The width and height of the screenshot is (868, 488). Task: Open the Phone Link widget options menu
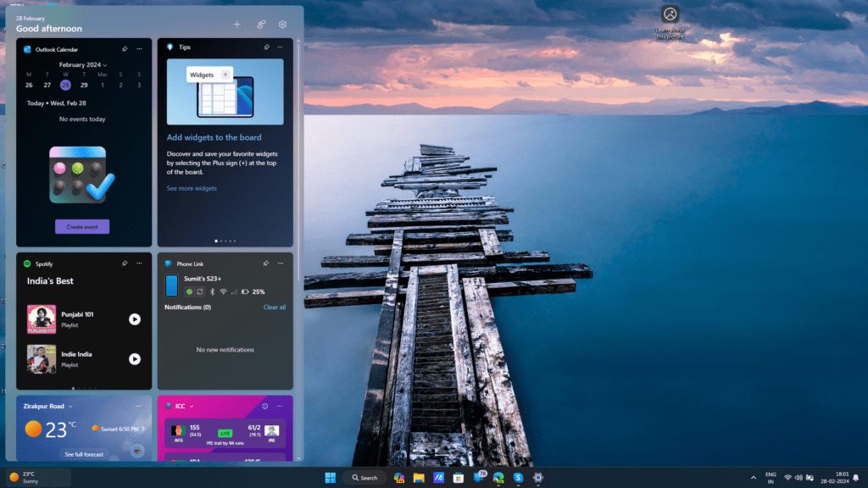pos(279,263)
